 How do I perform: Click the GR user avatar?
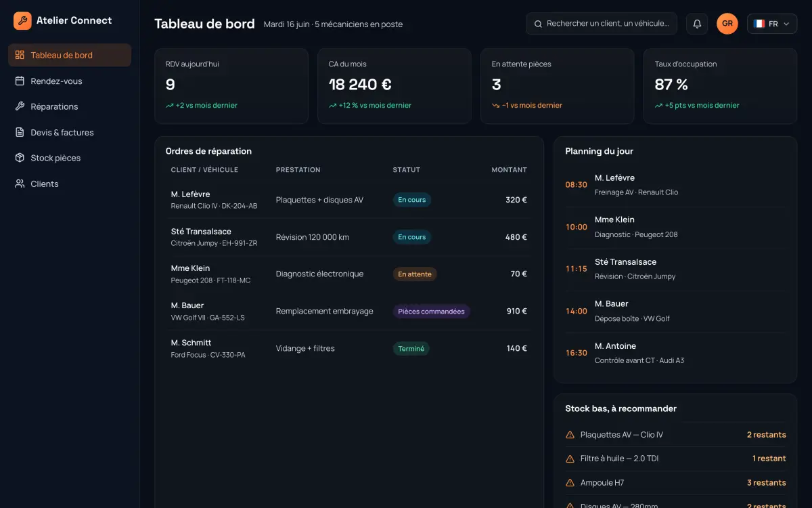[x=727, y=24]
